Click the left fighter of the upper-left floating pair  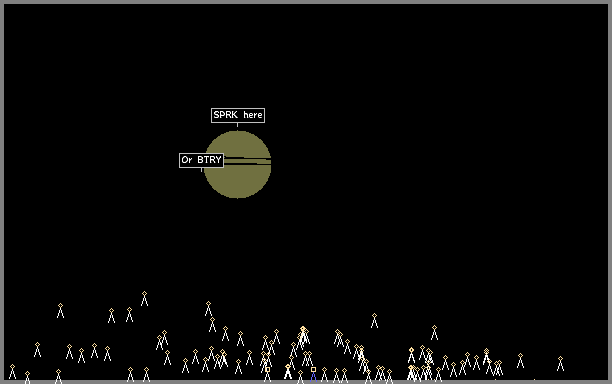click(111, 316)
